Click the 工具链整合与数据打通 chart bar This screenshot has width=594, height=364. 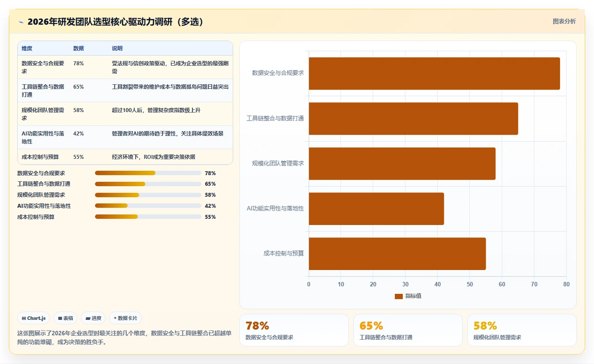(413, 119)
